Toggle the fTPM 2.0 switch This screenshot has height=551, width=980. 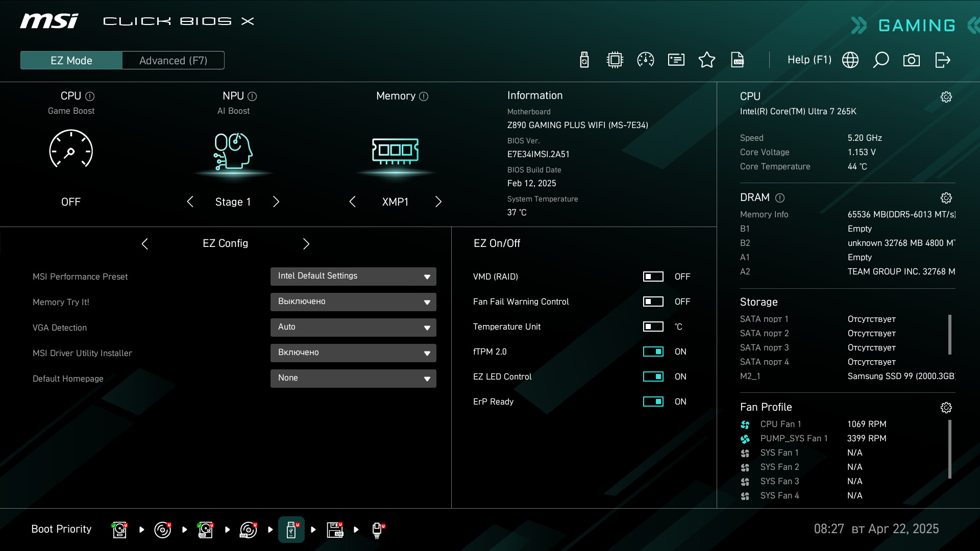(653, 352)
